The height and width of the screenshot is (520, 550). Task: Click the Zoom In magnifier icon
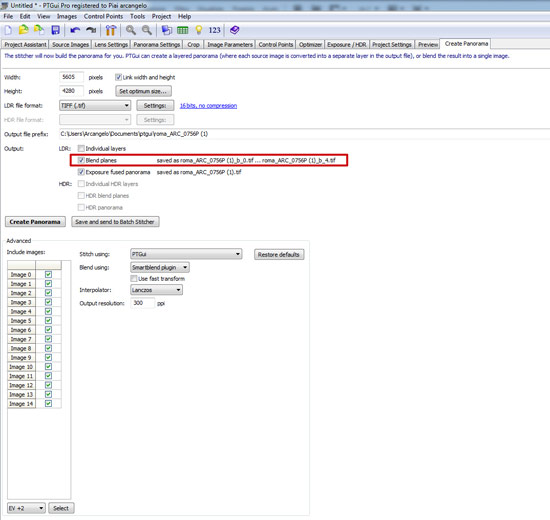(x=131, y=31)
